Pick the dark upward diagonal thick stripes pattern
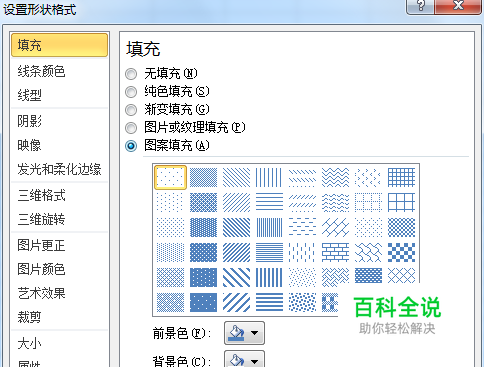The height and width of the screenshot is (367, 484). click(x=236, y=252)
